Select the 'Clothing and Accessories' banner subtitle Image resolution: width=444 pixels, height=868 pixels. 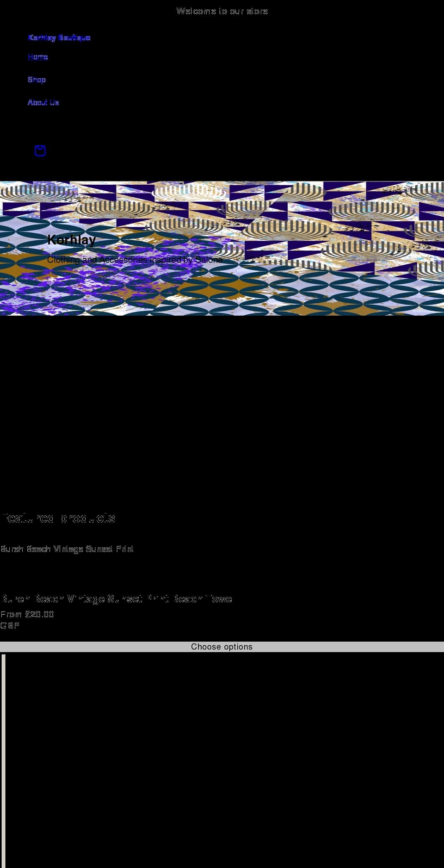[x=135, y=260]
